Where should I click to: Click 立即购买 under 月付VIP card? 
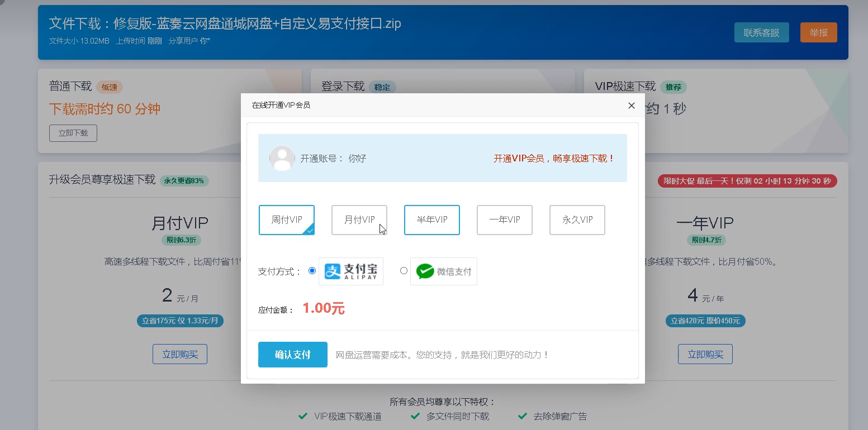(180, 354)
